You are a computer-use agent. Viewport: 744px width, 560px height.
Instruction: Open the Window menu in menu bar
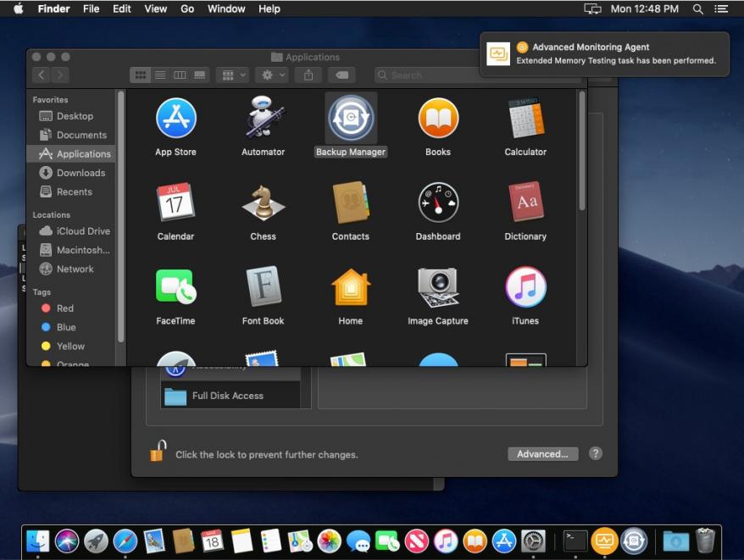pos(226,8)
